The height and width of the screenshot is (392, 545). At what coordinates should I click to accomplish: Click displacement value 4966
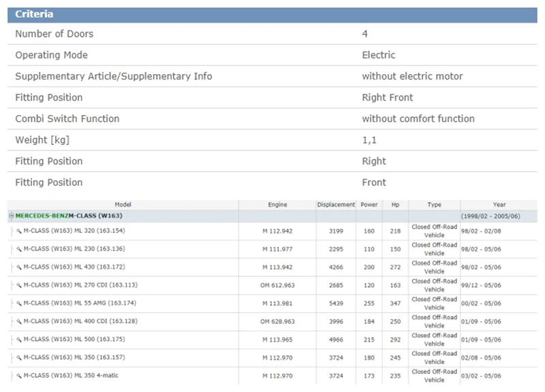pyautogui.click(x=336, y=339)
